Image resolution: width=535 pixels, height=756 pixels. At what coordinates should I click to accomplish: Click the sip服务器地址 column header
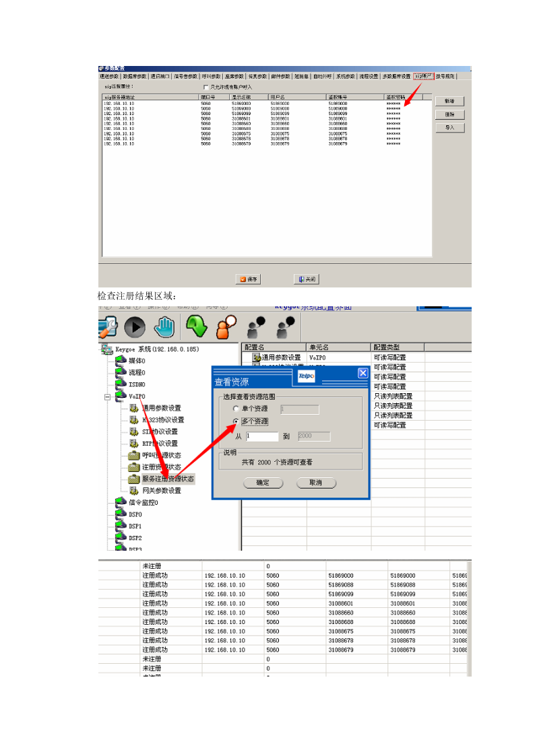pos(151,98)
